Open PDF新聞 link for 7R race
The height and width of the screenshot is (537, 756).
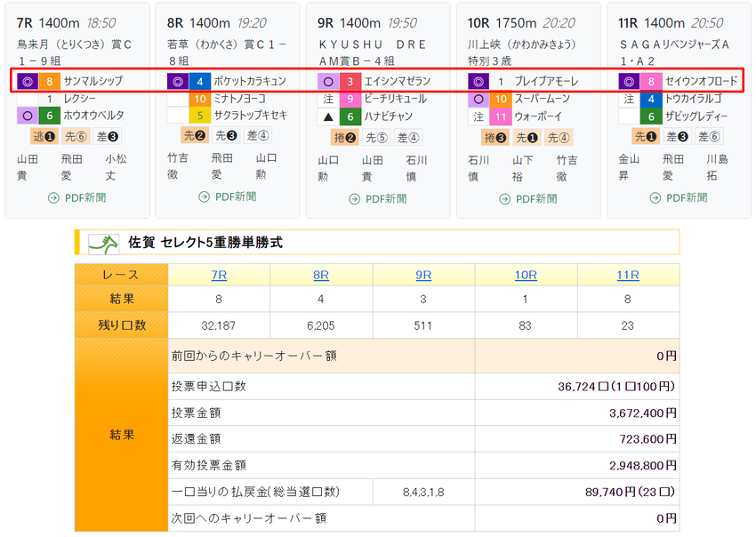[x=77, y=197]
